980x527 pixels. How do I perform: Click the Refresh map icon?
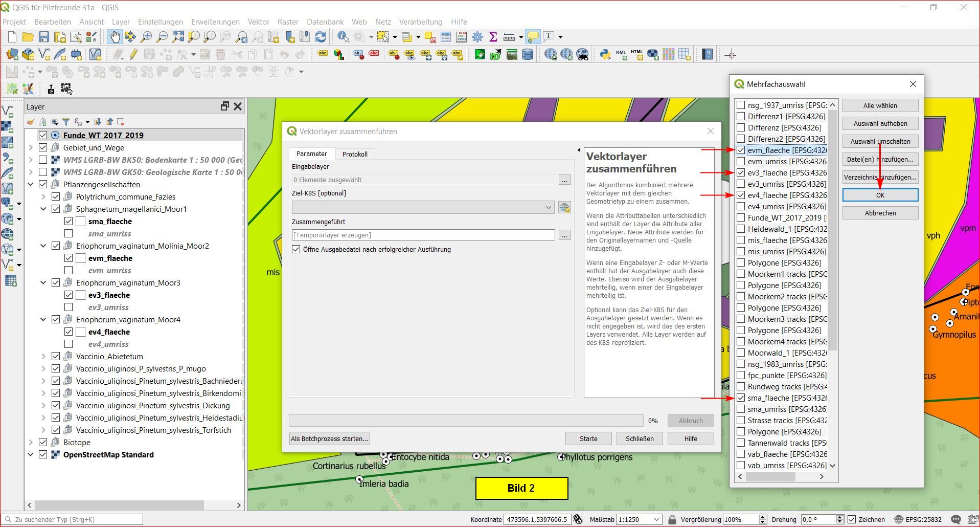[x=321, y=37]
